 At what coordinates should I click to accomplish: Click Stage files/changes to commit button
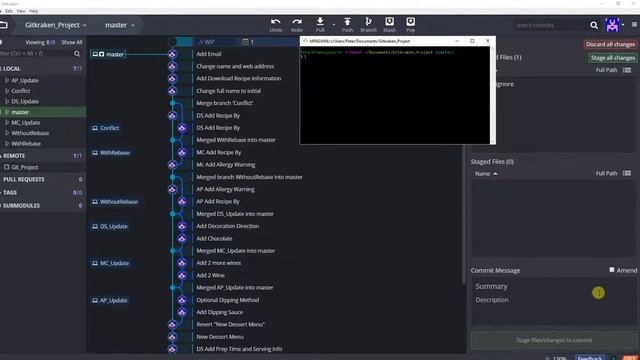click(553, 340)
